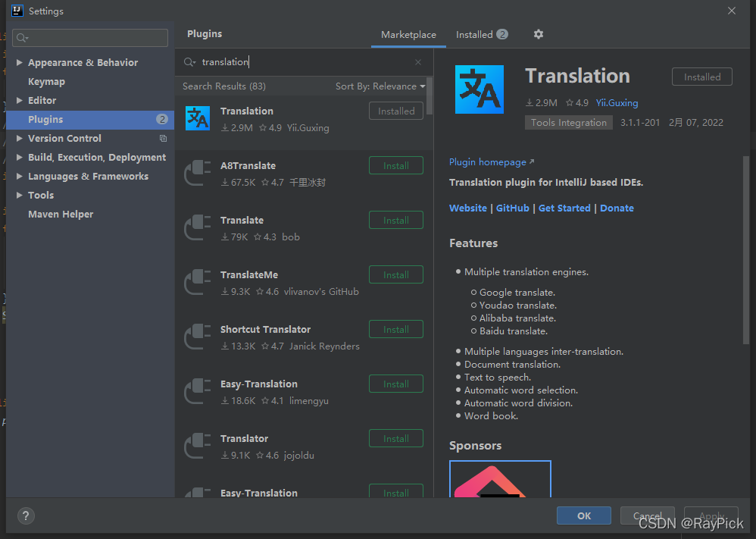Click the limengyu Easy-Translation plugin icon

pos(198,391)
